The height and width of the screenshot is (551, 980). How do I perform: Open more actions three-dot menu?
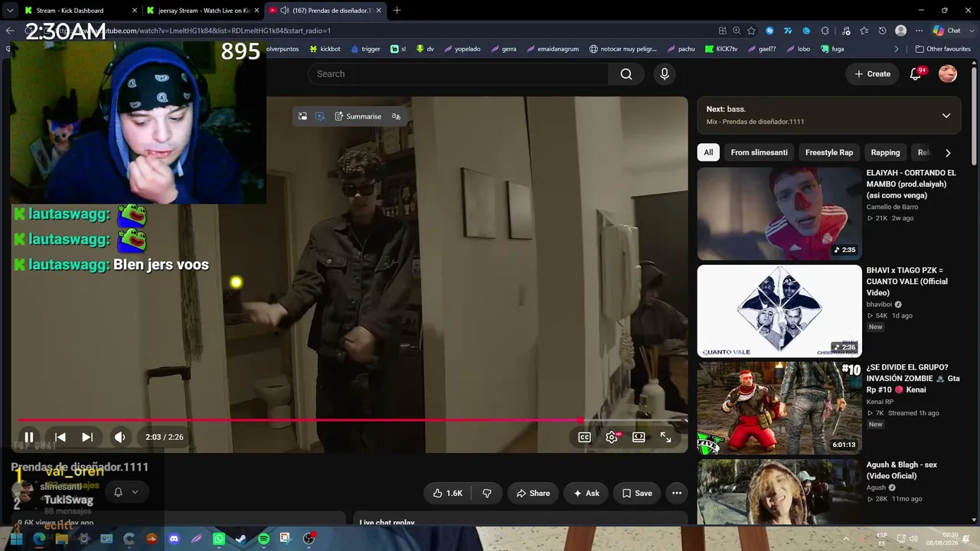pyautogui.click(x=677, y=493)
